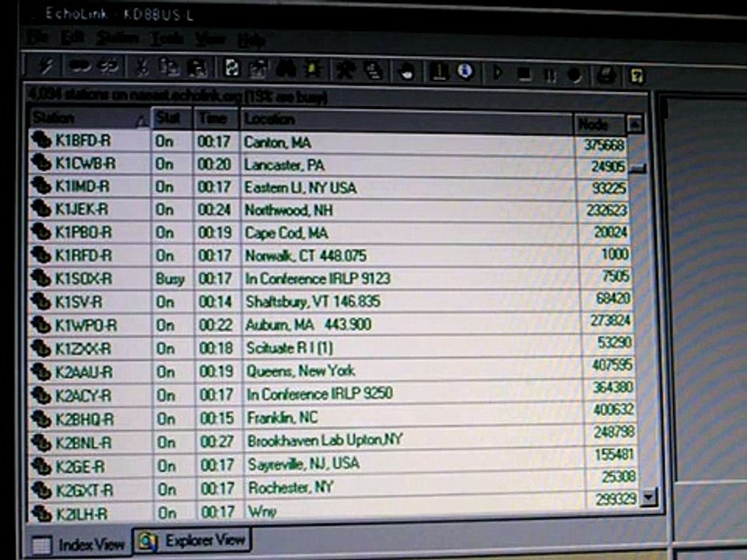Screen dimensions: 747x560
Task: Open the View menu
Action: tap(209, 40)
